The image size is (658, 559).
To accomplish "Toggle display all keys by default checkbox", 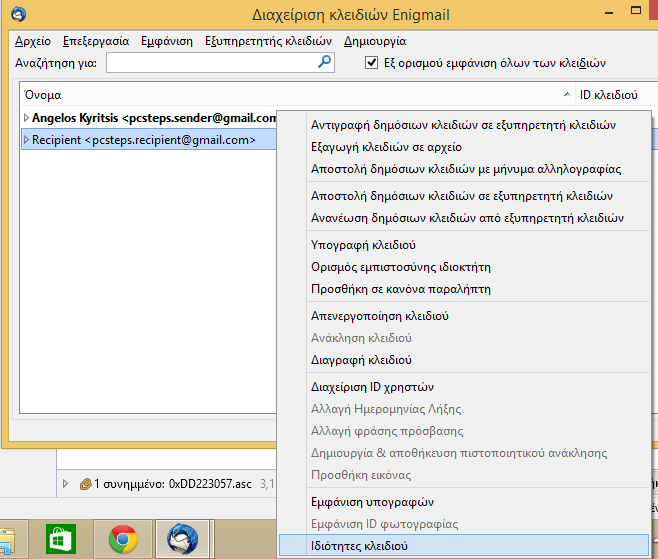I will [x=371, y=63].
